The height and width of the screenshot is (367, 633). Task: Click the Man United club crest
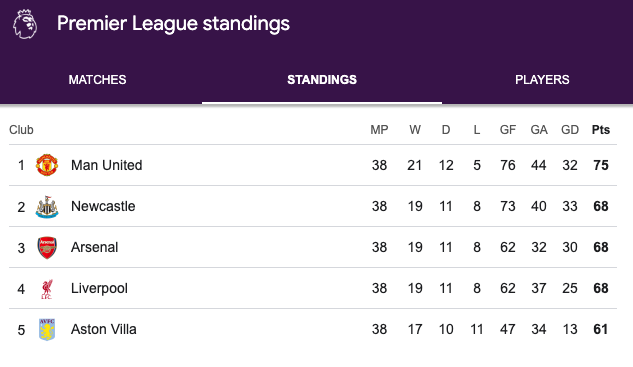47,165
